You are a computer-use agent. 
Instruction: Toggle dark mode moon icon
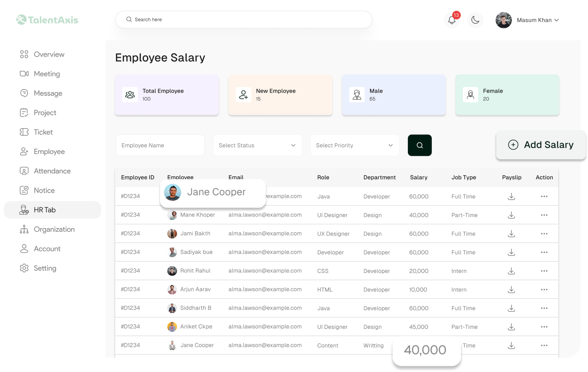click(x=475, y=20)
